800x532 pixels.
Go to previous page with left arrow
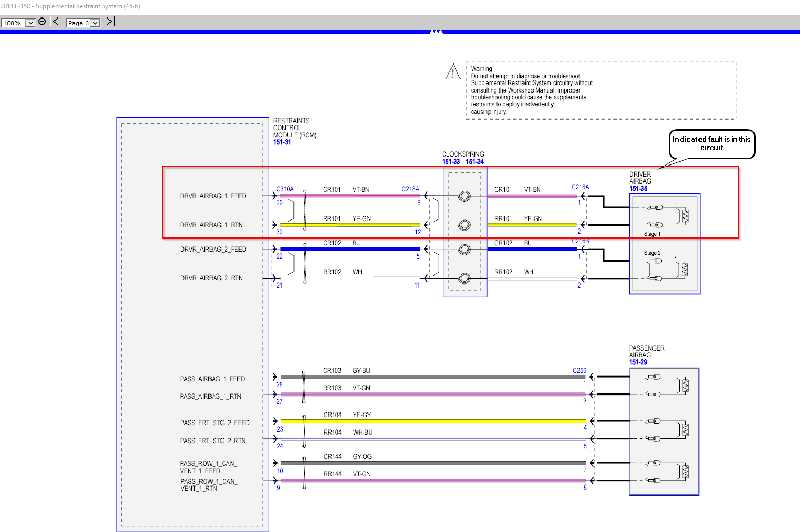pyautogui.click(x=58, y=22)
